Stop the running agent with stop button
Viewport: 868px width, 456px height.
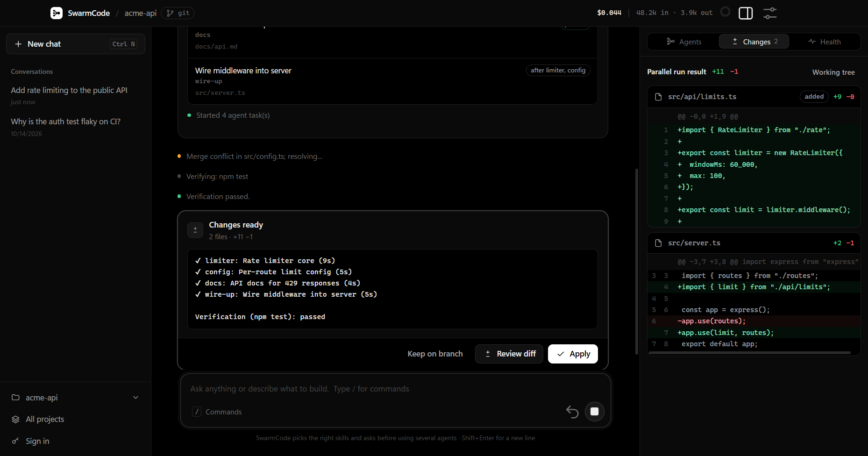594,412
